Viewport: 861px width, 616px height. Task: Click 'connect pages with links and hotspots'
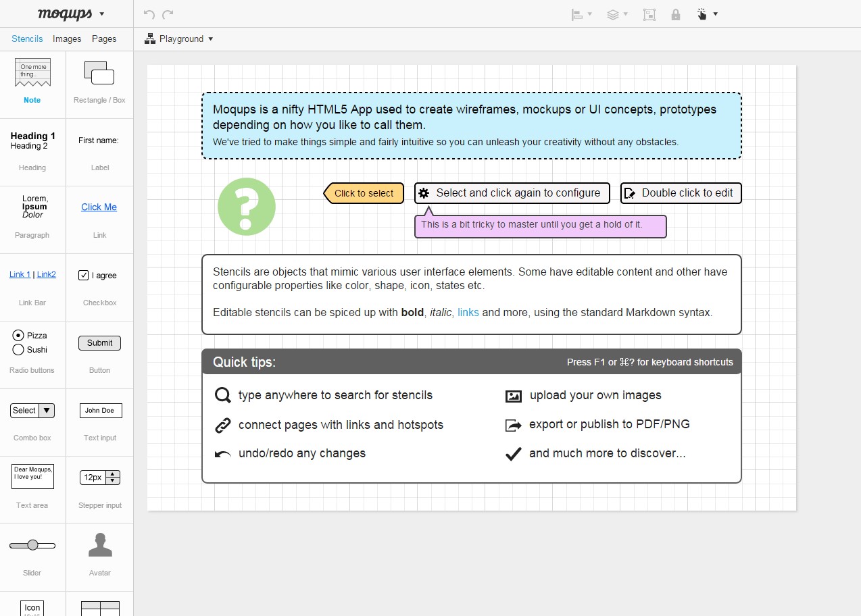(x=341, y=425)
